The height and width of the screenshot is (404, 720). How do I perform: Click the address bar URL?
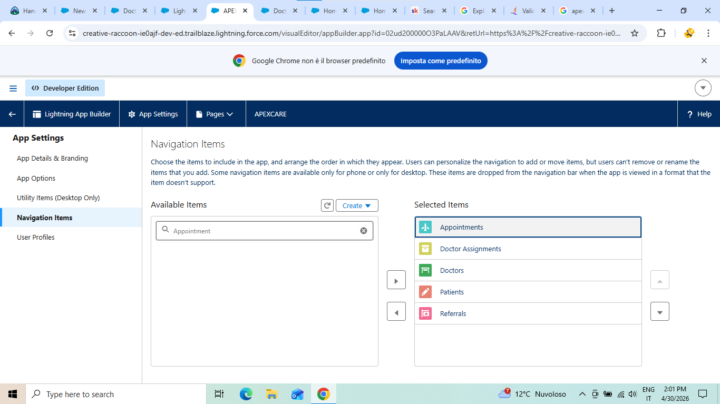(x=351, y=33)
